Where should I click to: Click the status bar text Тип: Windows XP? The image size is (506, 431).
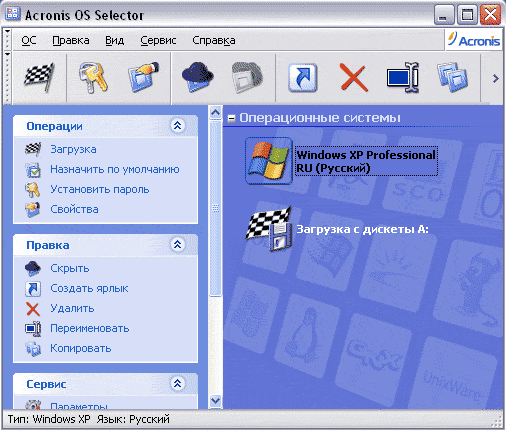click(x=49, y=419)
